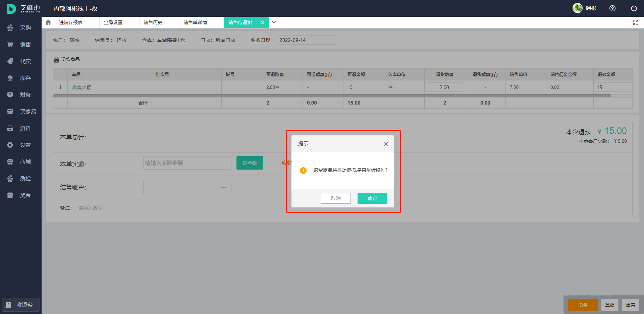Open the 代卖 consignment sidebar menu
The image size is (644, 314).
pyautogui.click(x=20, y=61)
